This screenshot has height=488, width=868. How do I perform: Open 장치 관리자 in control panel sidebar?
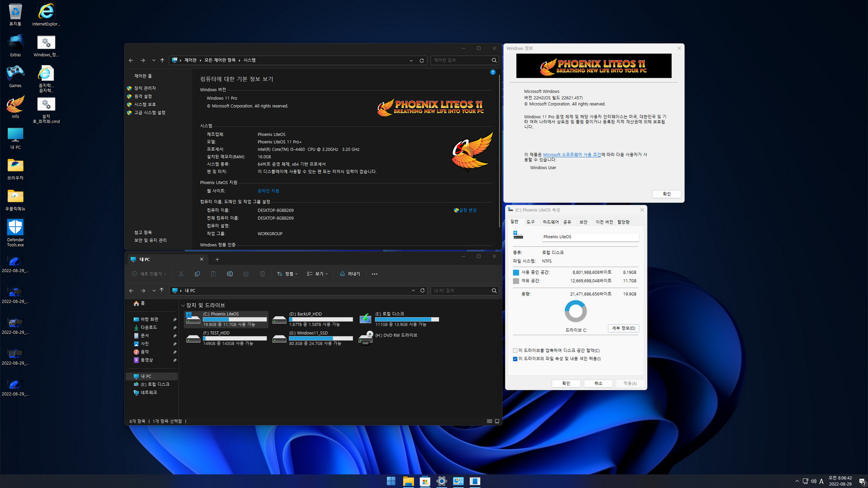pos(145,88)
